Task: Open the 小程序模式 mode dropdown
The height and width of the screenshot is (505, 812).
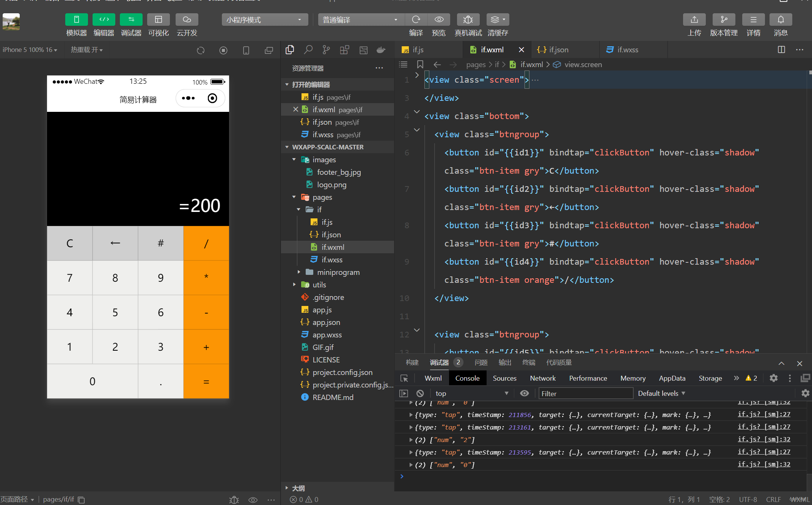Action: (264, 20)
